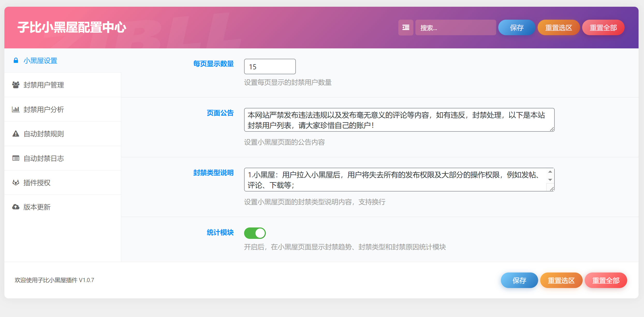Screen dimensions: 644x317
Task: Click the list icon beside 自动封禁日志
Action: tap(16, 158)
